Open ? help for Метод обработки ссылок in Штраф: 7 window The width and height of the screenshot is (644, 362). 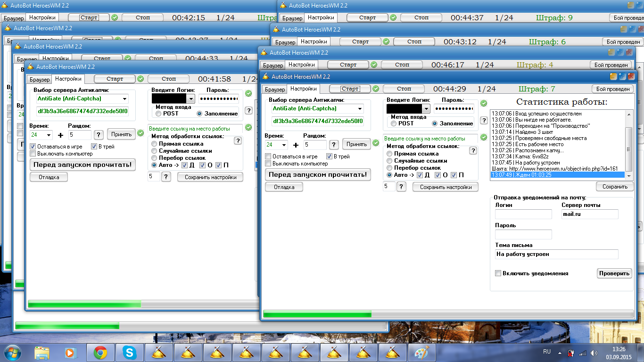[x=473, y=150]
